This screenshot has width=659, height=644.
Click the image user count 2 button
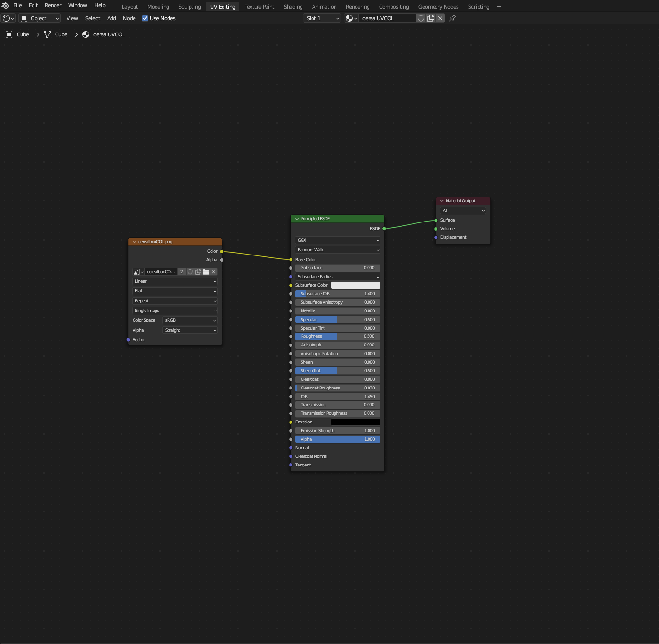tap(181, 272)
